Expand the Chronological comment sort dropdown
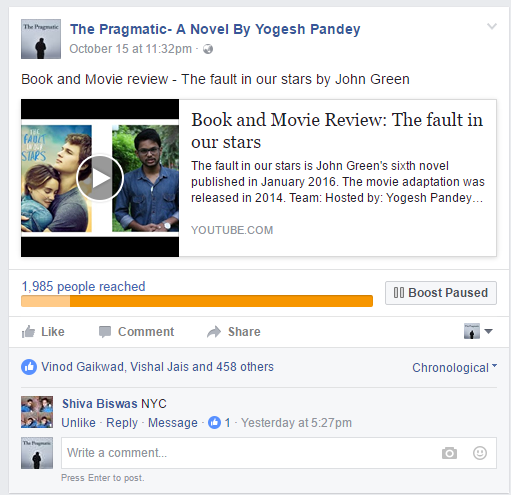 tap(454, 367)
